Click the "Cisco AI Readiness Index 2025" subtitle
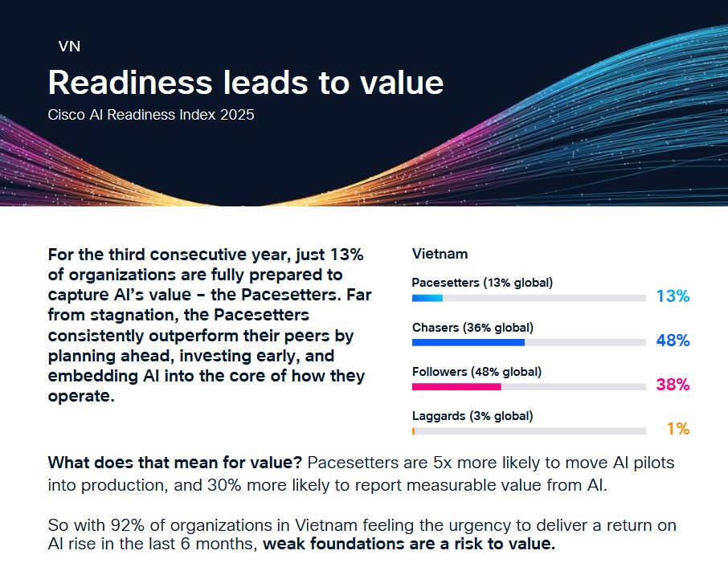The image size is (728, 567). point(151,115)
